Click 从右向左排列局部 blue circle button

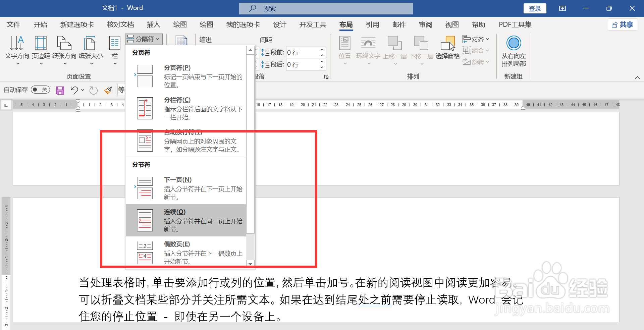514,43
